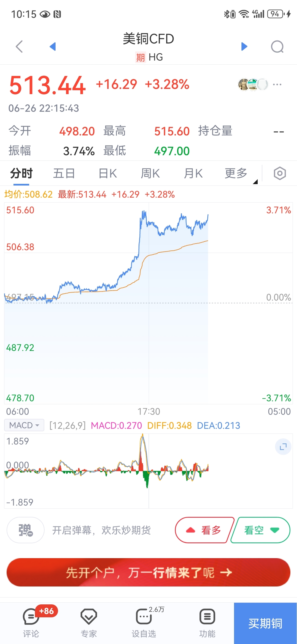Switch to the 日K tab

point(108,174)
